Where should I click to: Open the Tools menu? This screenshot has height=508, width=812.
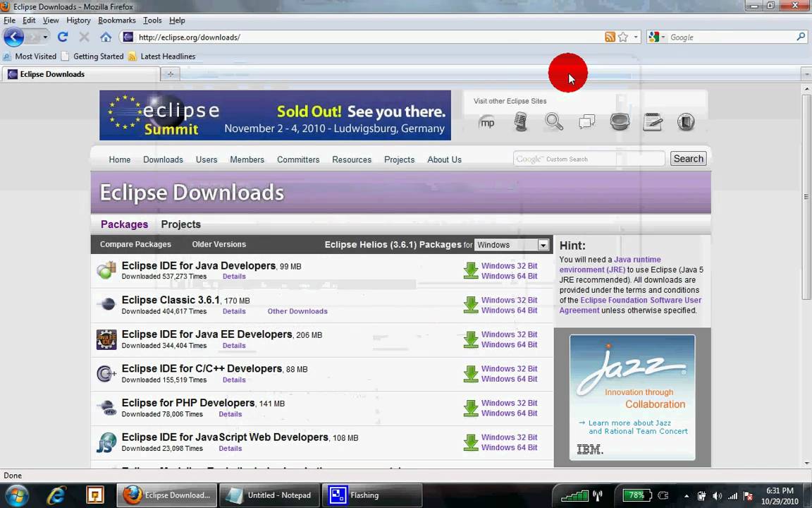click(x=152, y=20)
